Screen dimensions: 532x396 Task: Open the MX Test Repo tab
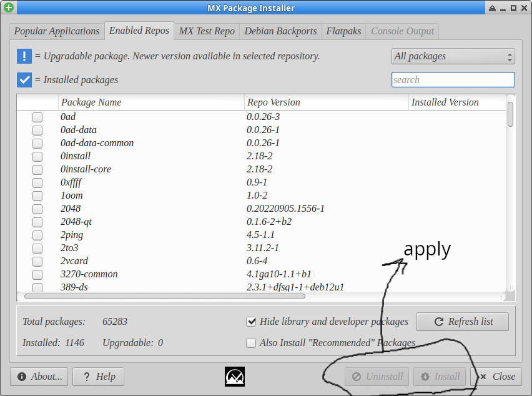pos(207,31)
